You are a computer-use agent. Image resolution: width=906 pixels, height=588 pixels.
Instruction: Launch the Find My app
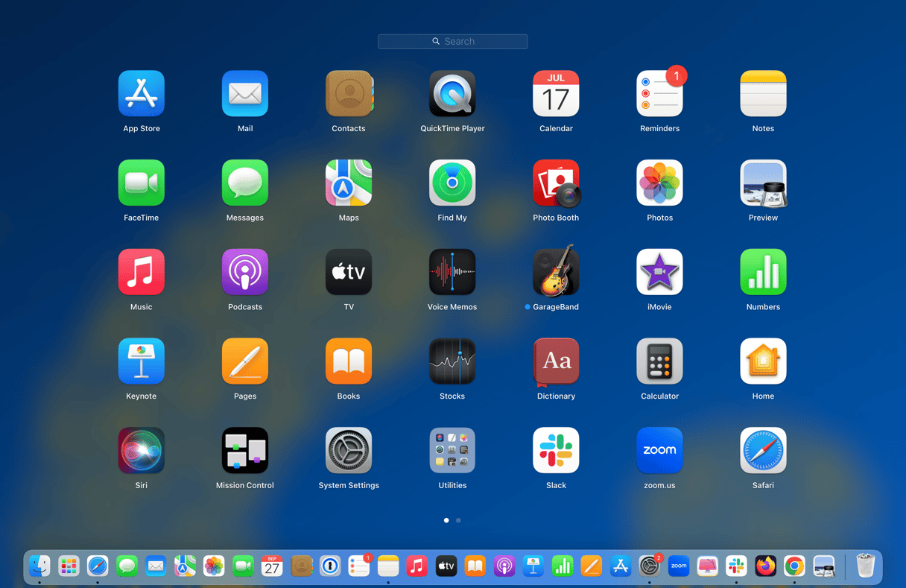pos(452,183)
